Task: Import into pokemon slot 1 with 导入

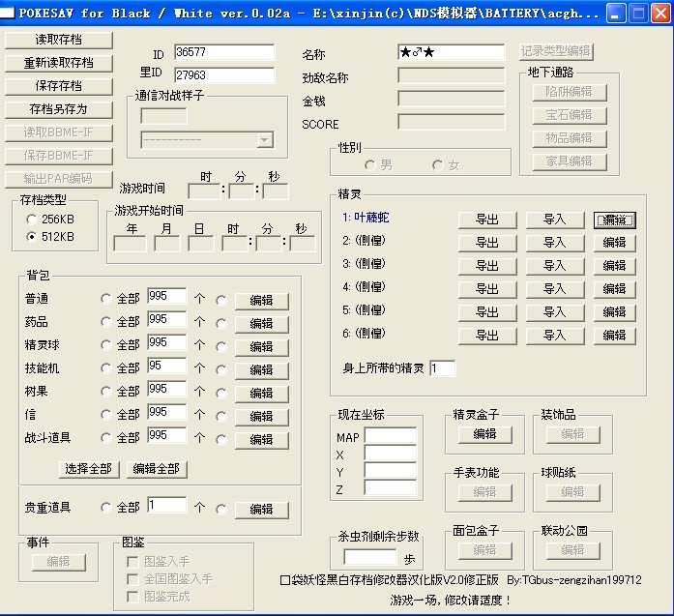Action: coord(555,220)
